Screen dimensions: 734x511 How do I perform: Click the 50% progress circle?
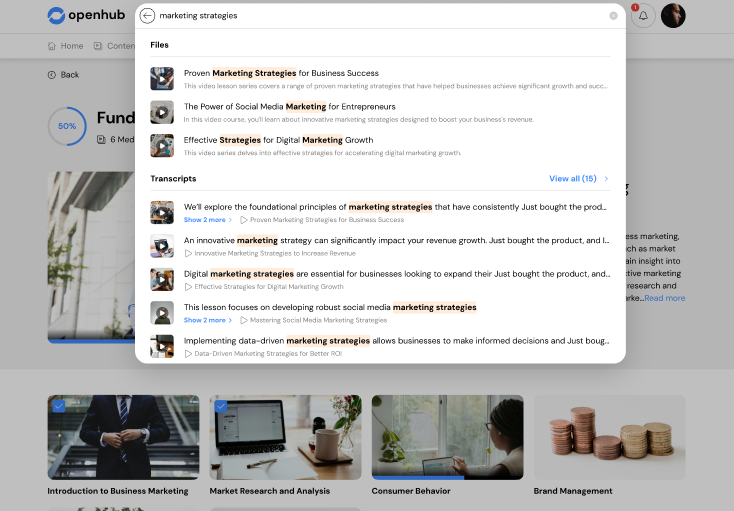pos(67,127)
